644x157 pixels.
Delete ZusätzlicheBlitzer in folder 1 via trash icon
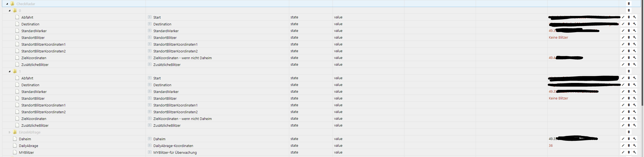pyautogui.click(x=629, y=125)
